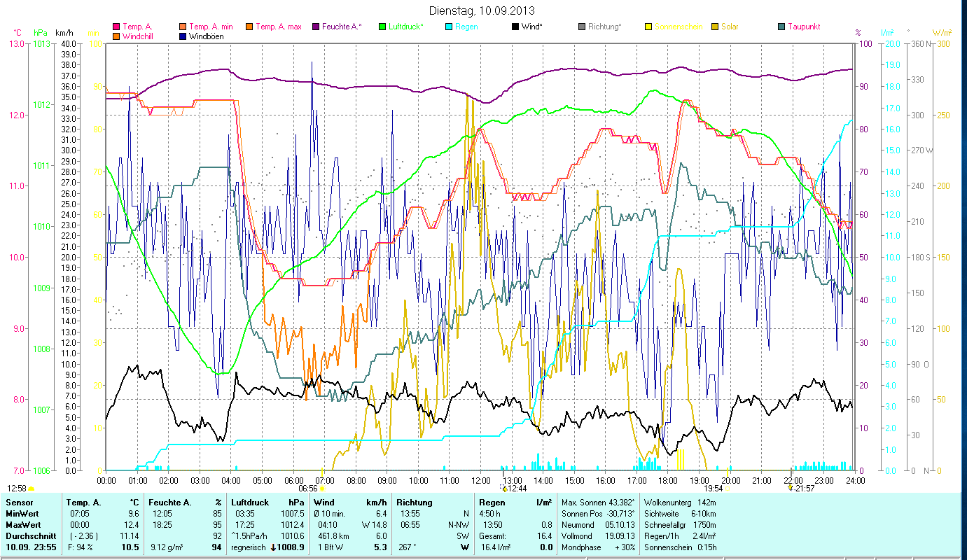Click the maximum gust value W 14.8
The height and width of the screenshot is (560, 967).
(375, 525)
